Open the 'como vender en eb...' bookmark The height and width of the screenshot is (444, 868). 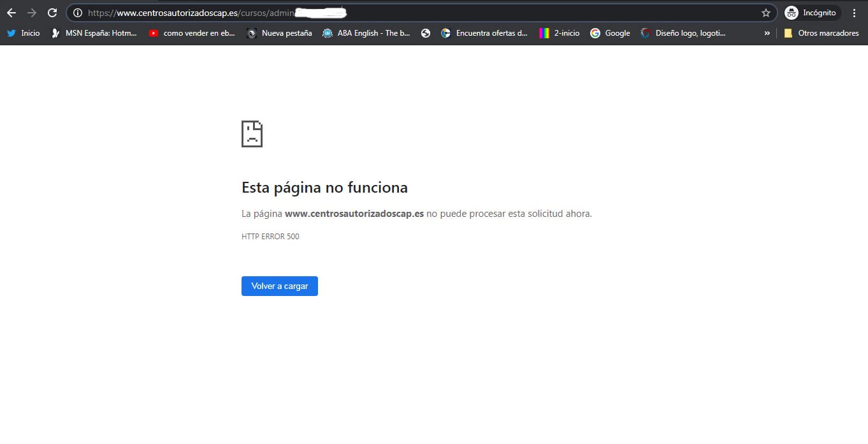point(192,33)
